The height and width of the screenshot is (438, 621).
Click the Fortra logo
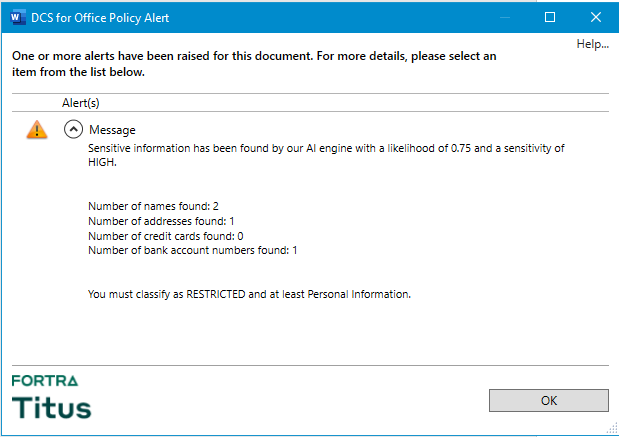(45, 380)
